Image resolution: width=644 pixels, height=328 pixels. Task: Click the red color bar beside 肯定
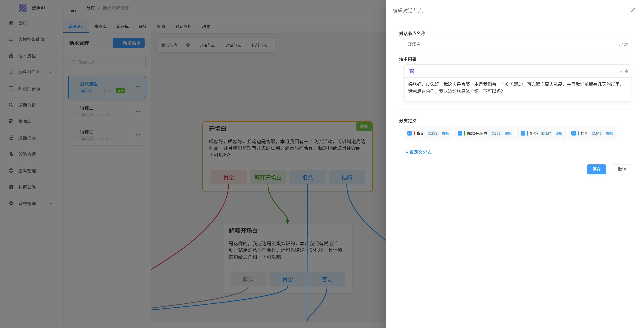pyautogui.click(x=414, y=133)
